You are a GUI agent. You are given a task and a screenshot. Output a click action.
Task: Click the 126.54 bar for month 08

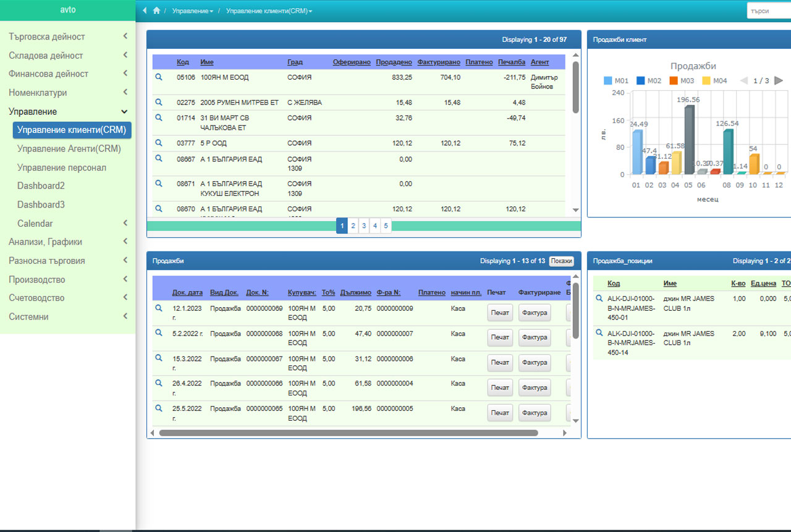(x=728, y=152)
